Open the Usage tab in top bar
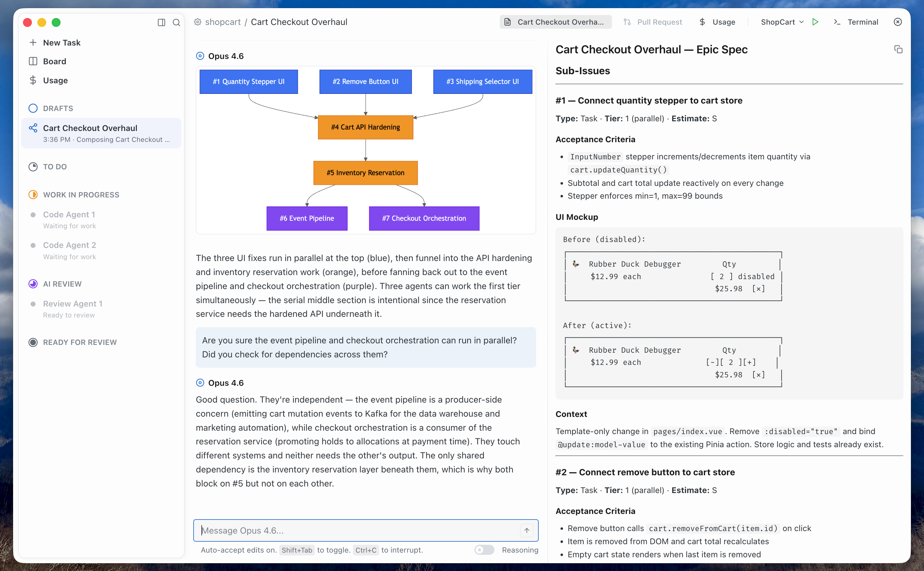 (x=717, y=22)
